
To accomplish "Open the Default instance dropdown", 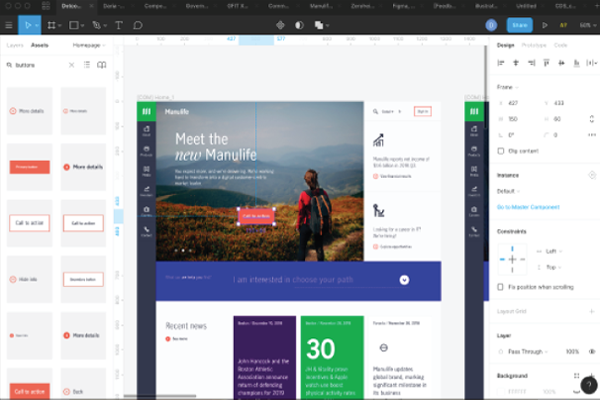I will (x=509, y=191).
